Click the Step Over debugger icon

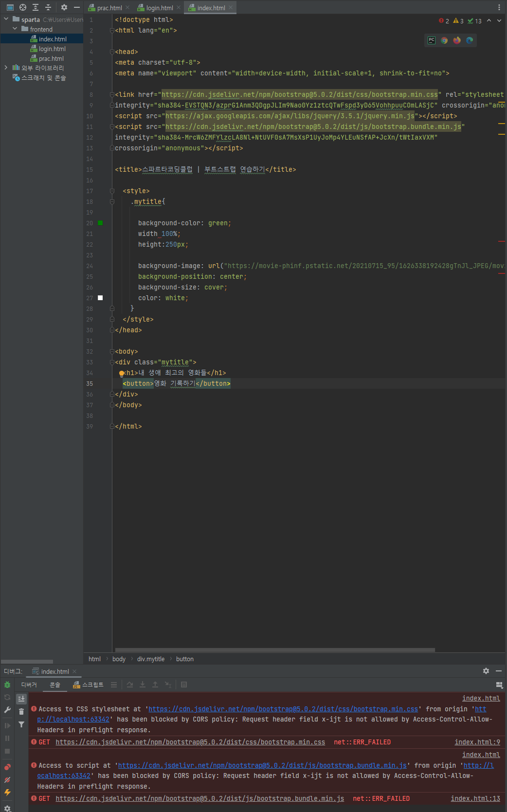(130, 685)
